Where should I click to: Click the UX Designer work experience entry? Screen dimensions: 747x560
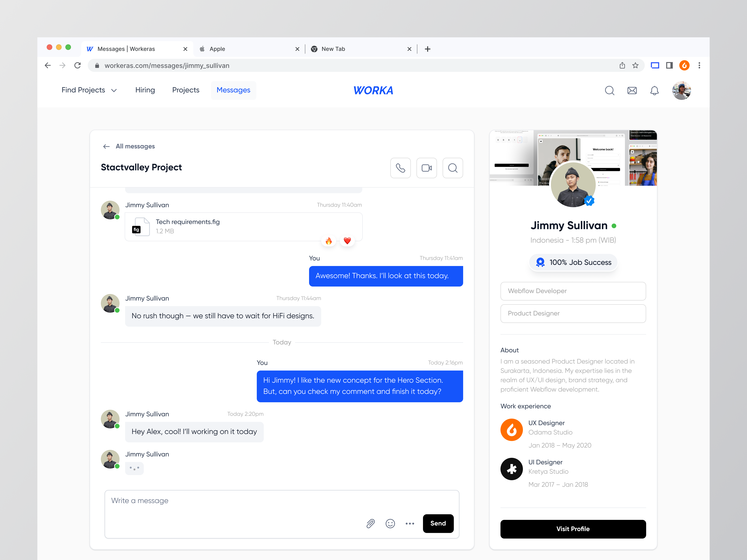573,434
